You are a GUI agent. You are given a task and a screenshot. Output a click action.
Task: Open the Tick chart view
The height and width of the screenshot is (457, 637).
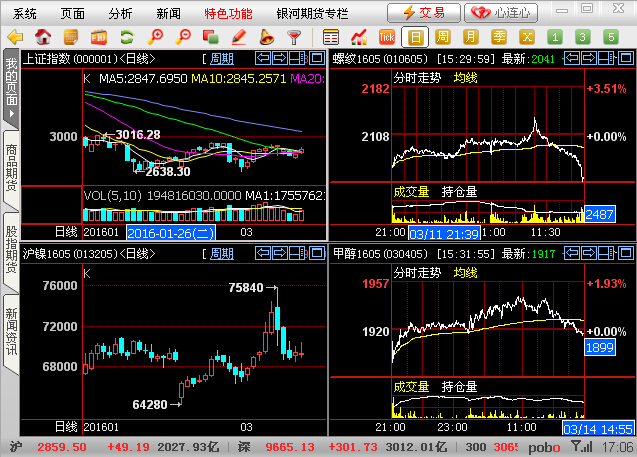pos(386,37)
